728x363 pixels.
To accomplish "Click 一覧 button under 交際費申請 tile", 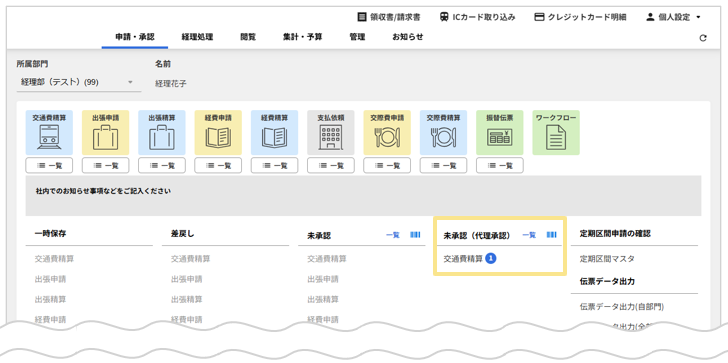I will click(x=387, y=165).
